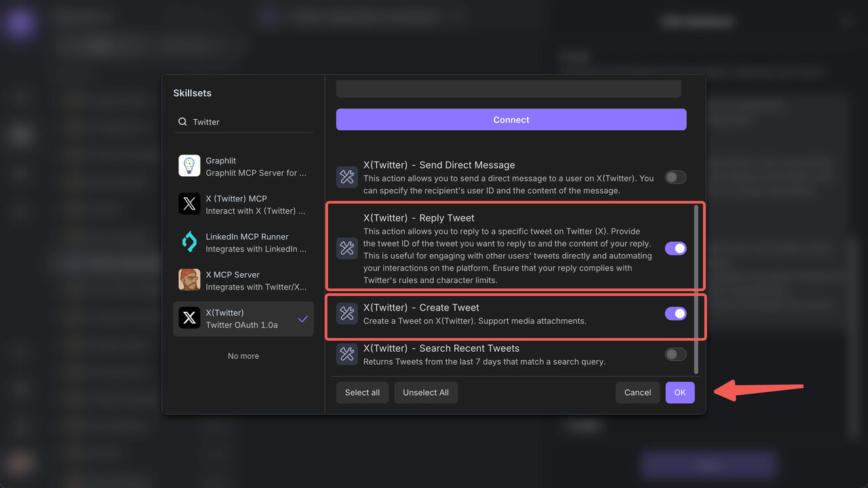The width and height of the screenshot is (868, 488).
Task: Click the LinkedIn MCP Runner icon
Action: (x=189, y=242)
